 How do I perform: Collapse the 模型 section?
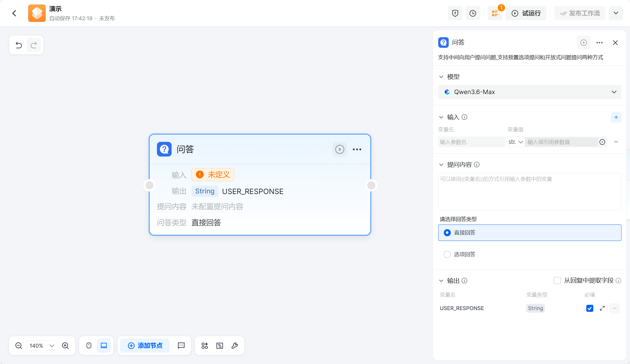441,77
